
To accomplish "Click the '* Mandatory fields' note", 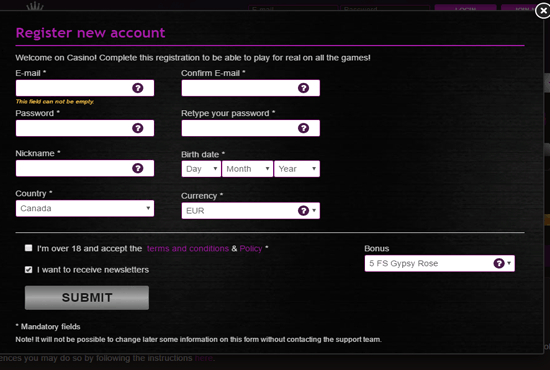I will (48, 327).
